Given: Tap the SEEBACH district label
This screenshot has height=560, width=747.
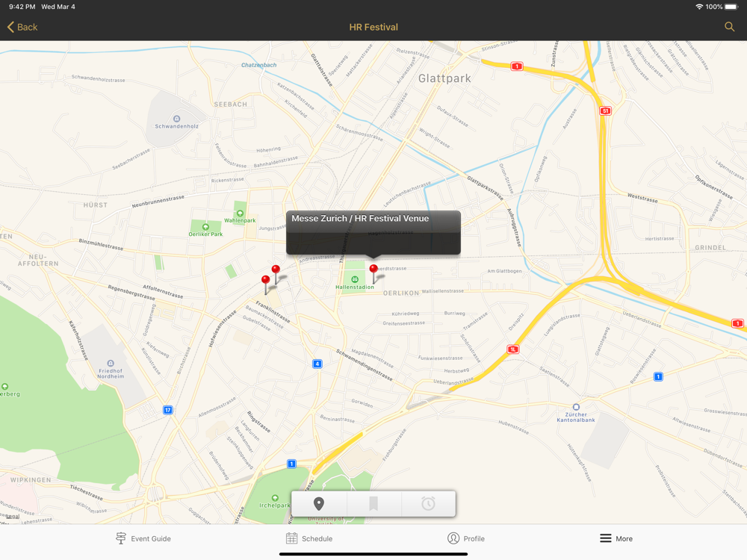Looking at the screenshot, I should pyautogui.click(x=231, y=105).
